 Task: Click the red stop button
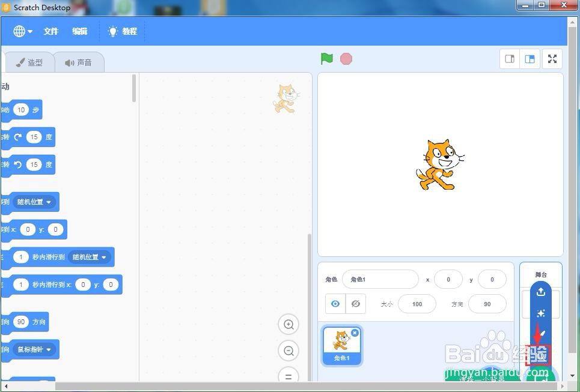(346, 59)
